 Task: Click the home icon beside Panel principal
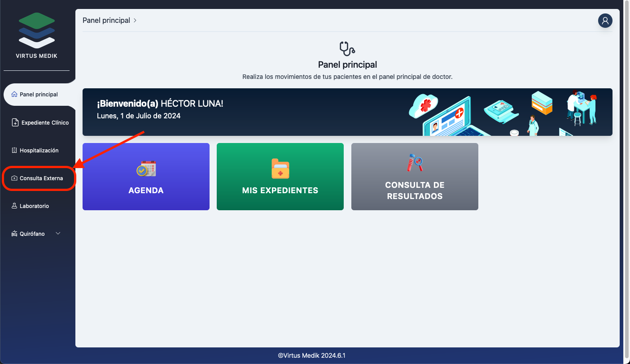(14, 95)
